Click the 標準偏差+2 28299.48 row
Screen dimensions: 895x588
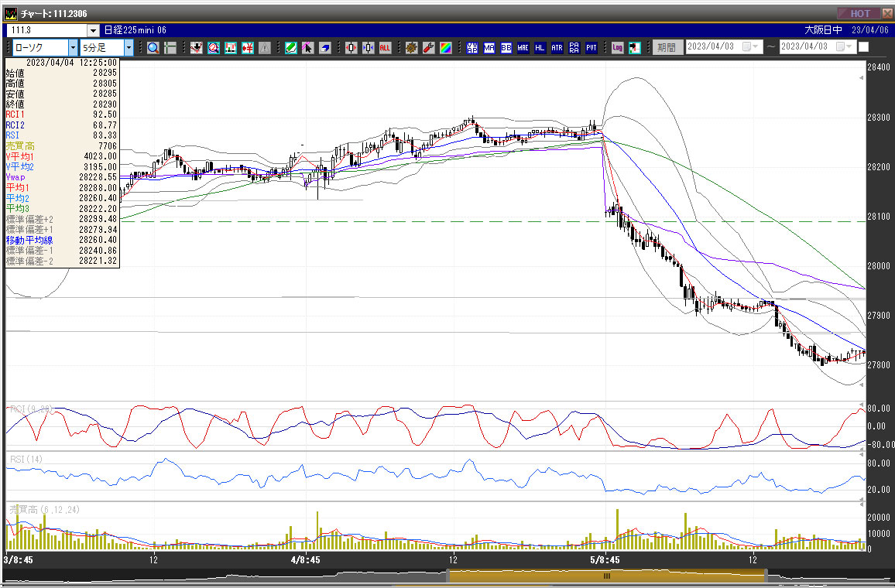click(x=62, y=219)
